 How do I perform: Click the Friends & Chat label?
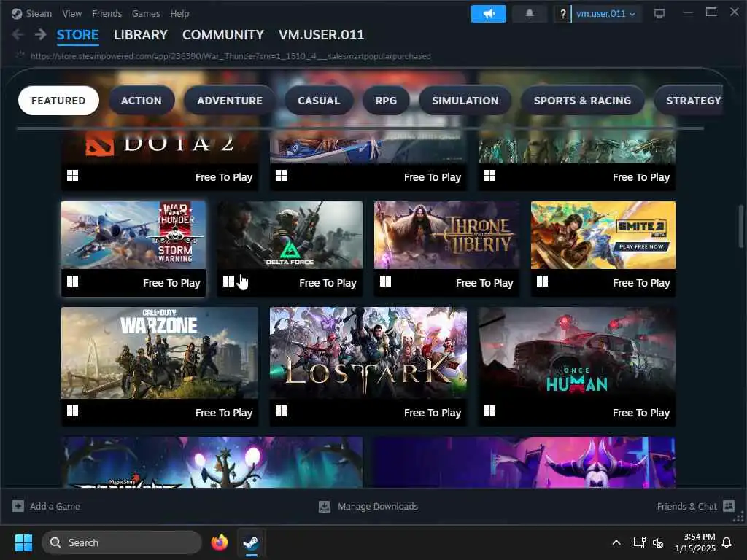(686, 506)
